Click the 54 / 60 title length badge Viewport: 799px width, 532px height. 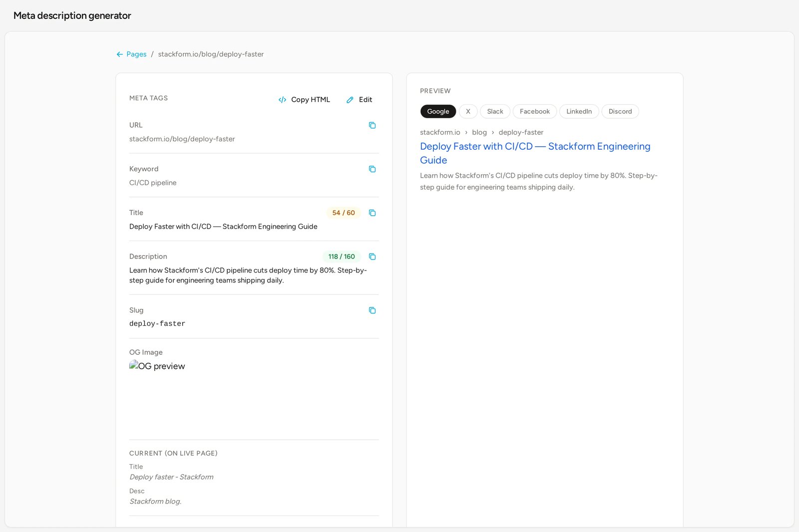tap(344, 213)
